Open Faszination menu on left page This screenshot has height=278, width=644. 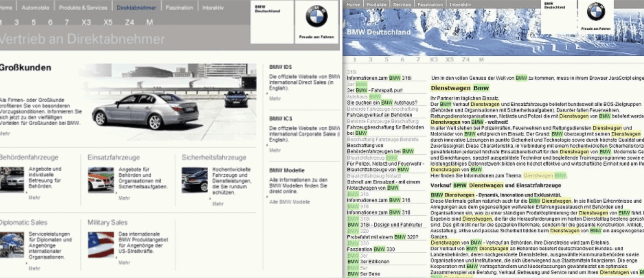click(179, 7)
